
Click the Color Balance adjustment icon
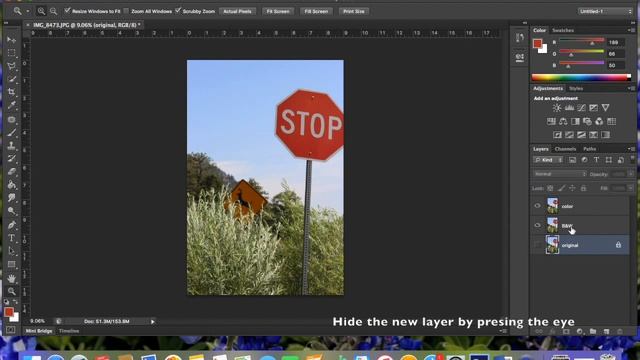(x=563, y=121)
